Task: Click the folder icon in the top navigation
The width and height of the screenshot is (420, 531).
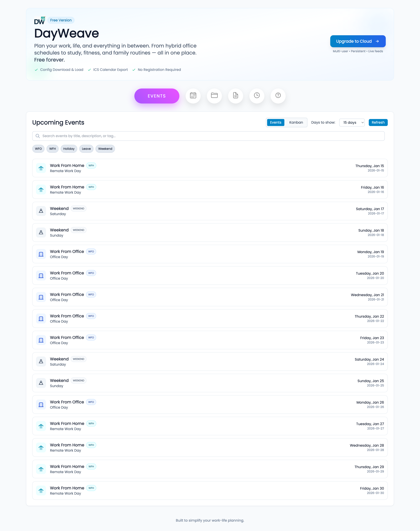Action: point(214,96)
